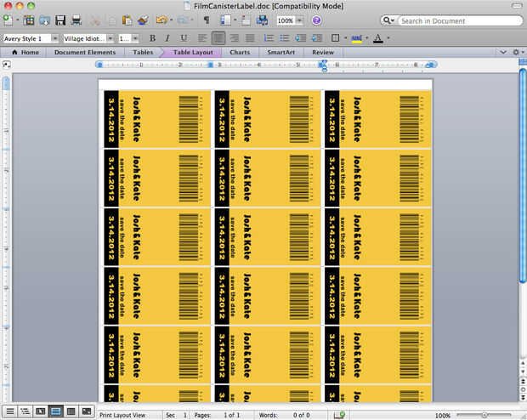Toggle Underline formatting
This screenshot has height=420, width=527.
[x=184, y=38]
